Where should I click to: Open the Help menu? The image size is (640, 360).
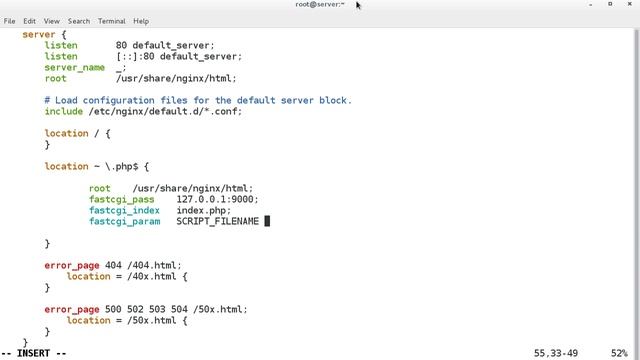tap(141, 21)
